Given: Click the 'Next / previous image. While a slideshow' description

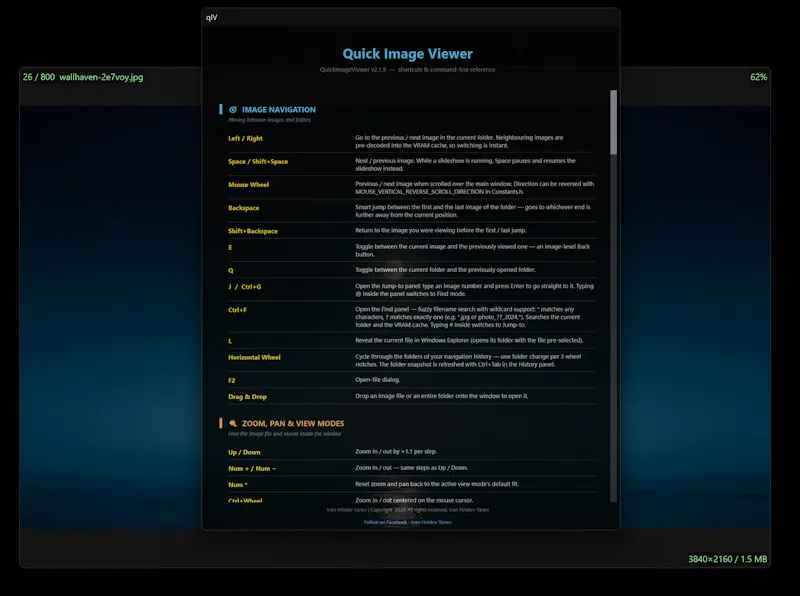Looking at the screenshot, I should click(465, 164).
